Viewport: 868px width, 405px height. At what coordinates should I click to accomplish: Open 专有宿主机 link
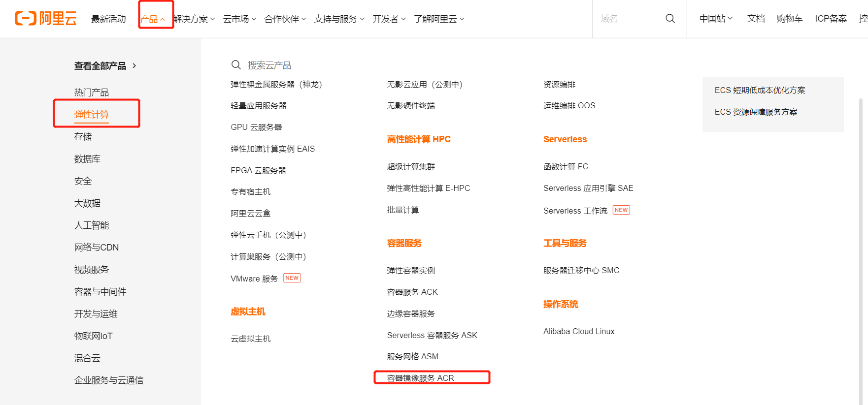[x=251, y=191]
